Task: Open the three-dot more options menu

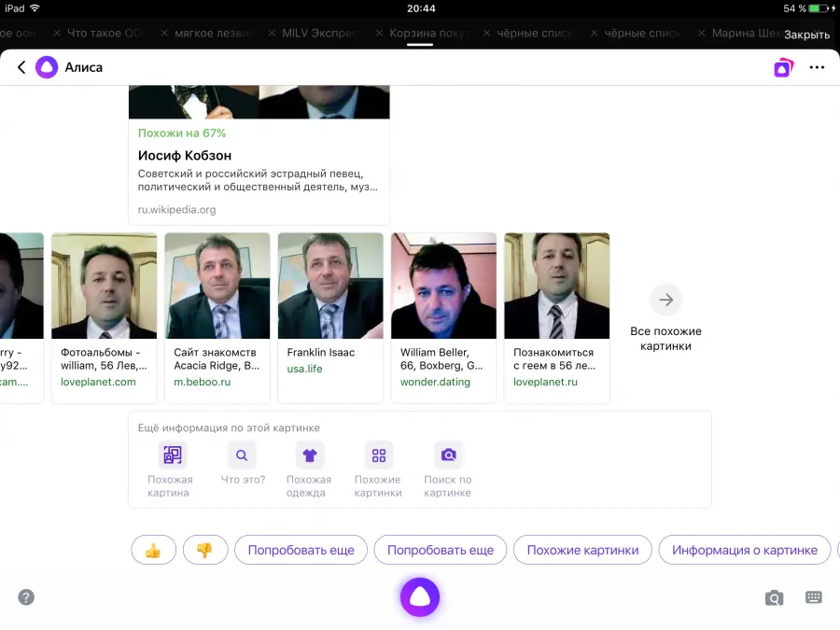Action: pyautogui.click(x=817, y=67)
